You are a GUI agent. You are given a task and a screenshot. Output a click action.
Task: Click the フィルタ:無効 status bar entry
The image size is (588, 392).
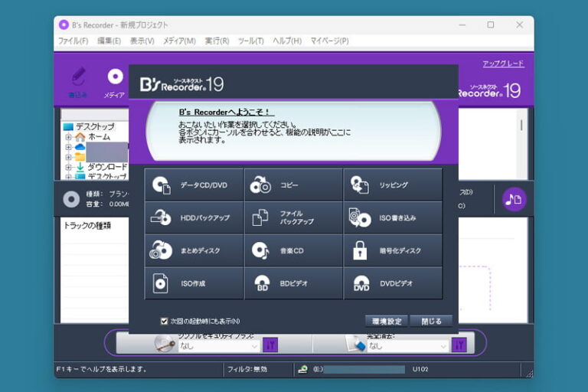coord(247,370)
